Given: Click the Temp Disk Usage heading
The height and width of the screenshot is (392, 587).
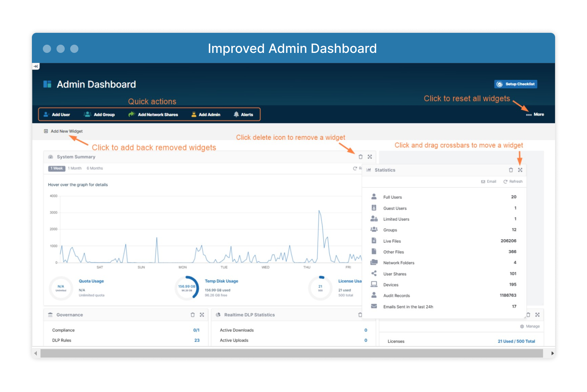Looking at the screenshot, I should [x=221, y=281].
